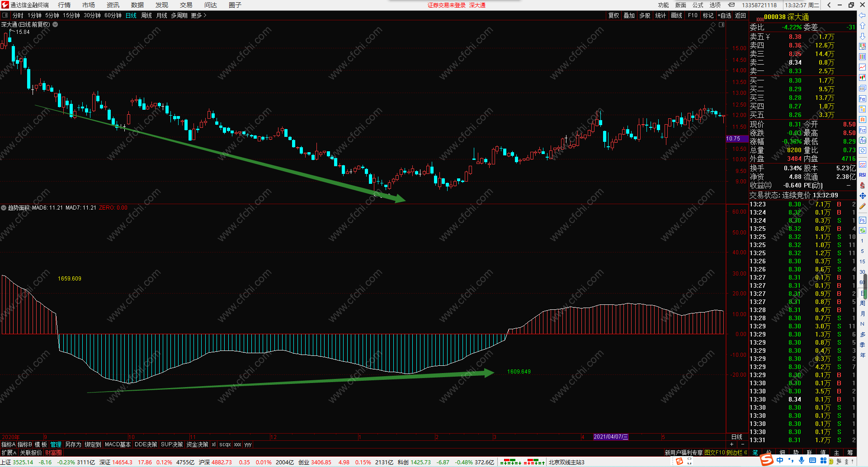Click the blue four-way move sidebar icon
Viewport: 868px width, 467px height.
(x=862, y=196)
